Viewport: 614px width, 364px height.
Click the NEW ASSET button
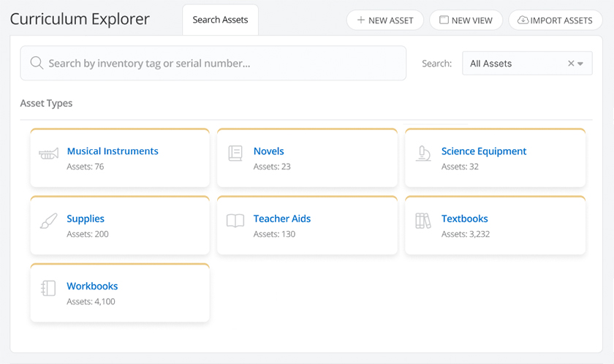point(385,20)
